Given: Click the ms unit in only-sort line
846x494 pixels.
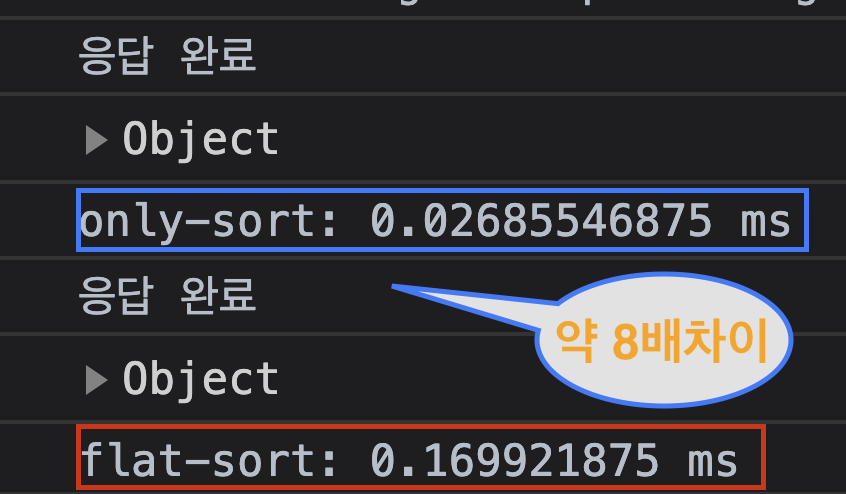Looking at the screenshot, I should pyautogui.click(x=766, y=223).
